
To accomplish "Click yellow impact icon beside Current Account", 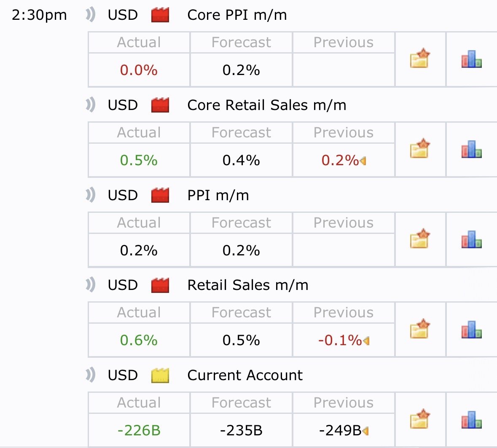I will pos(160,375).
